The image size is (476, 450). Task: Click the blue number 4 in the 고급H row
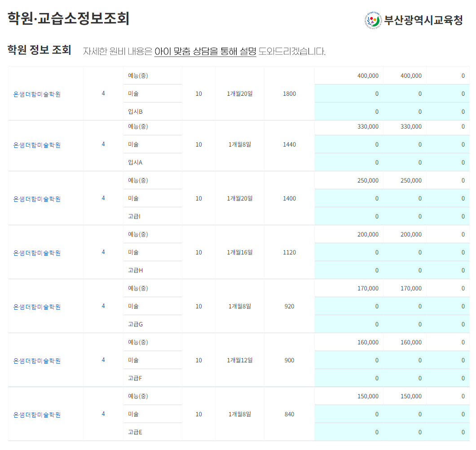click(x=103, y=252)
